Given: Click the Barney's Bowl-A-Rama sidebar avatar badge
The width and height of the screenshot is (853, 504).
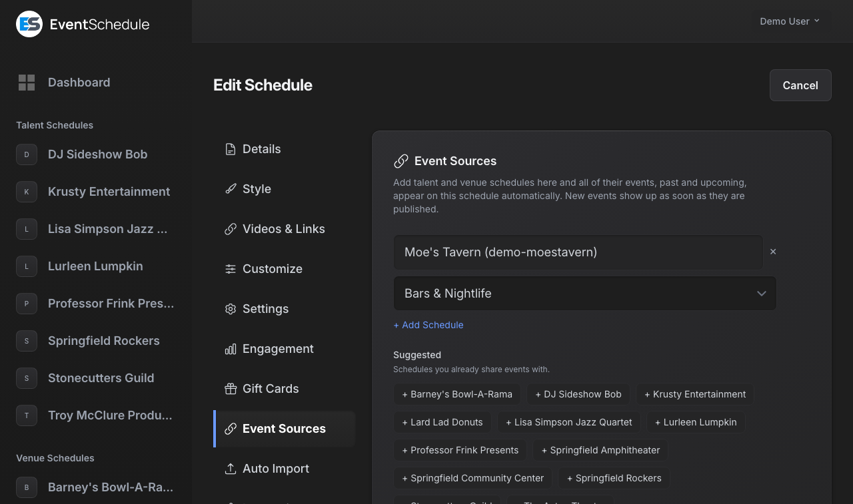Looking at the screenshot, I should click(27, 487).
